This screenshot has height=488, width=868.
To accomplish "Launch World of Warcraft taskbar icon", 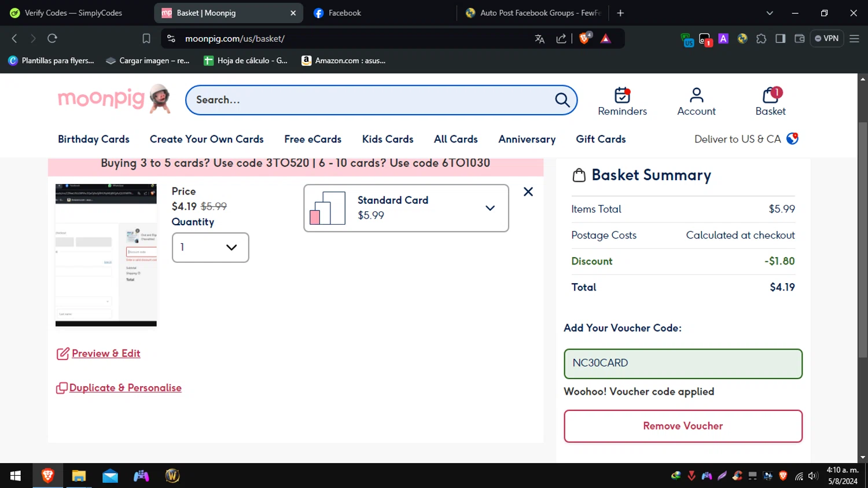I will 172,476.
